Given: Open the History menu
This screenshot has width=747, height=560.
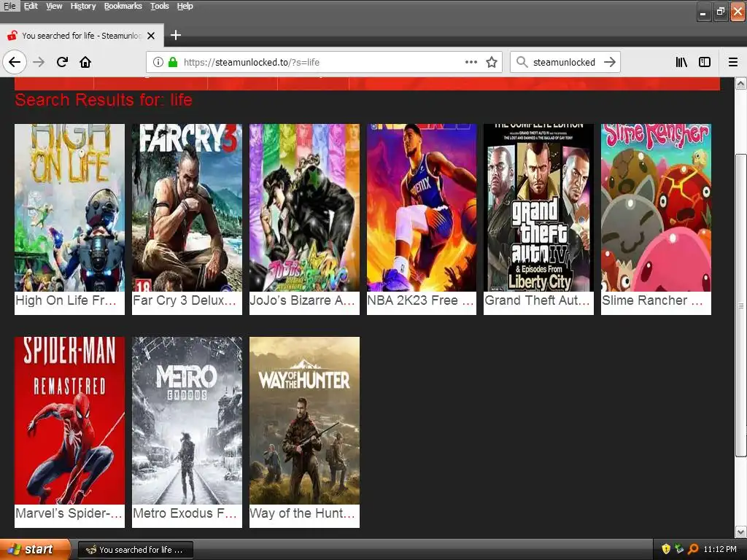Looking at the screenshot, I should 83,6.
